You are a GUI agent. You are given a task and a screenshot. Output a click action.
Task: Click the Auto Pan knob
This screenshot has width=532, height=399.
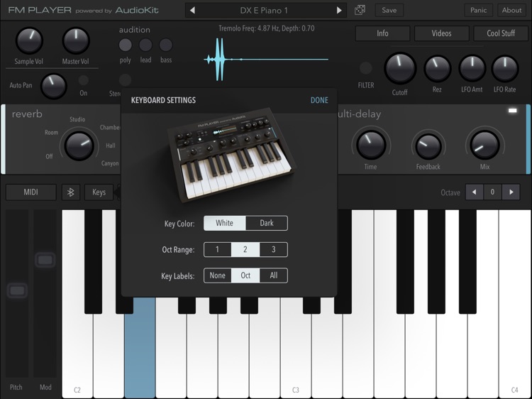click(53, 86)
